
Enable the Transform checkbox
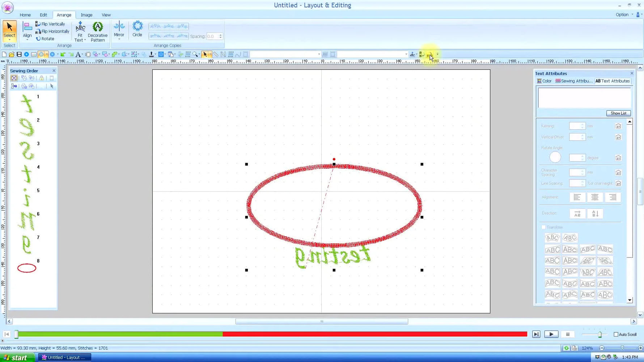pyautogui.click(x=543, y=227)
